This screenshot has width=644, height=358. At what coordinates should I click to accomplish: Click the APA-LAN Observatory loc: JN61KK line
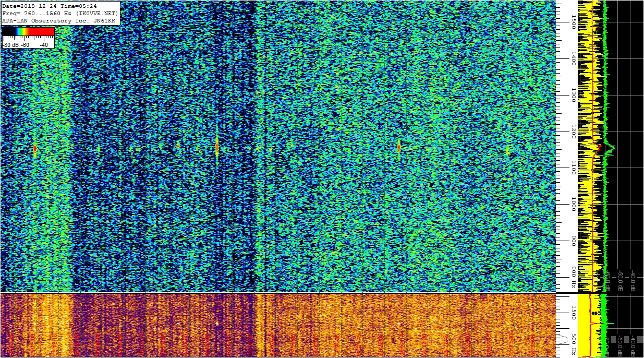(x=58, y=20)
